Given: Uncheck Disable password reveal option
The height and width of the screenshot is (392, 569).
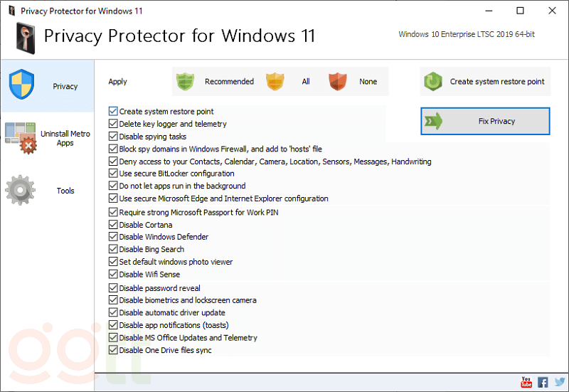Looking at the screenshot, I should [113, 288].
